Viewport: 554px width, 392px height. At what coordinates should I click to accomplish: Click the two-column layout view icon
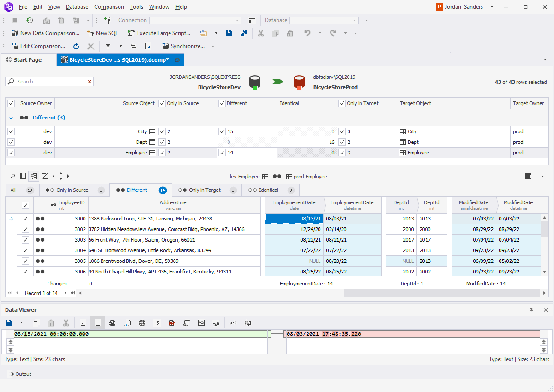[x=23, y=176]
